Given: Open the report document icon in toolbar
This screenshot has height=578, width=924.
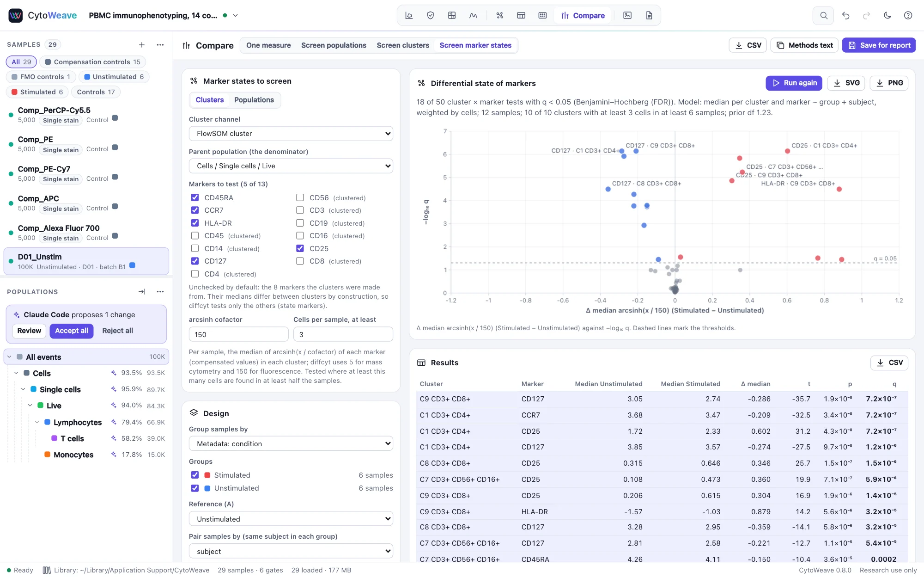Looking at the screenshot, I should click(649, 15).
